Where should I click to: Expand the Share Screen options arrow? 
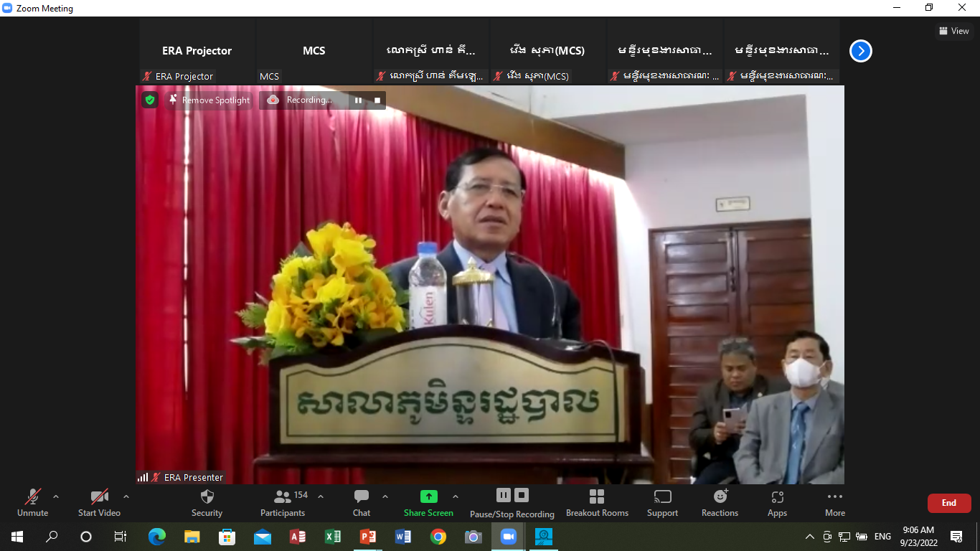click(x=455, y=496)
